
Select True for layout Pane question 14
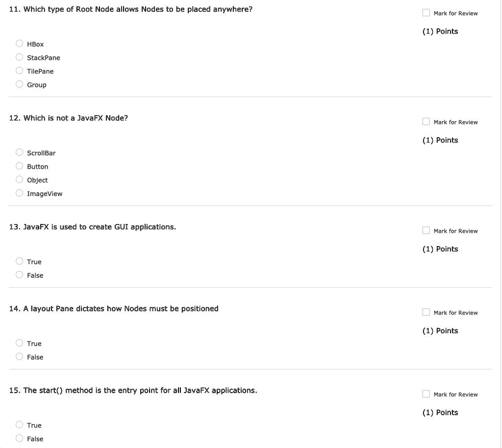(x=20, y=343)
